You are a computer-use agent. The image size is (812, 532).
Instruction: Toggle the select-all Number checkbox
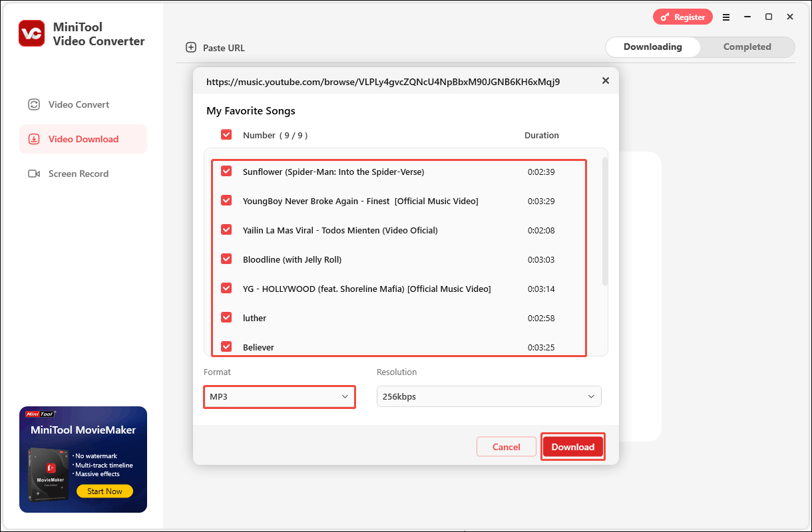coord(226,135)
